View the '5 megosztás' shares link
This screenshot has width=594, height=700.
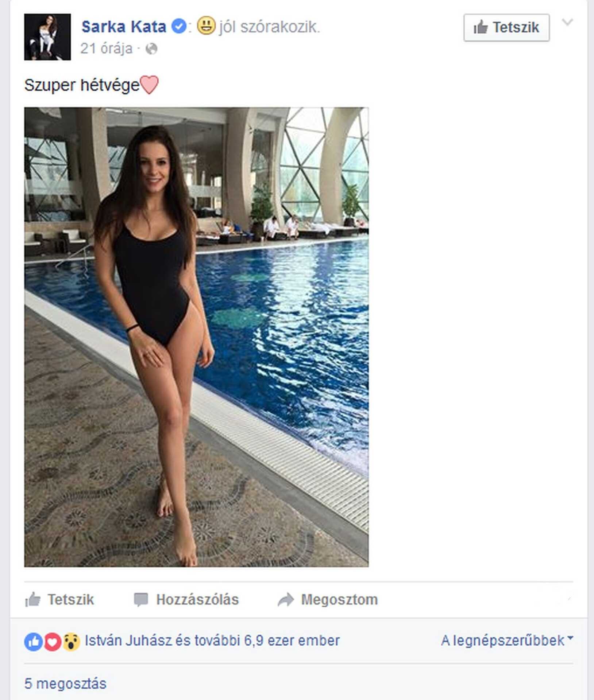65,684
